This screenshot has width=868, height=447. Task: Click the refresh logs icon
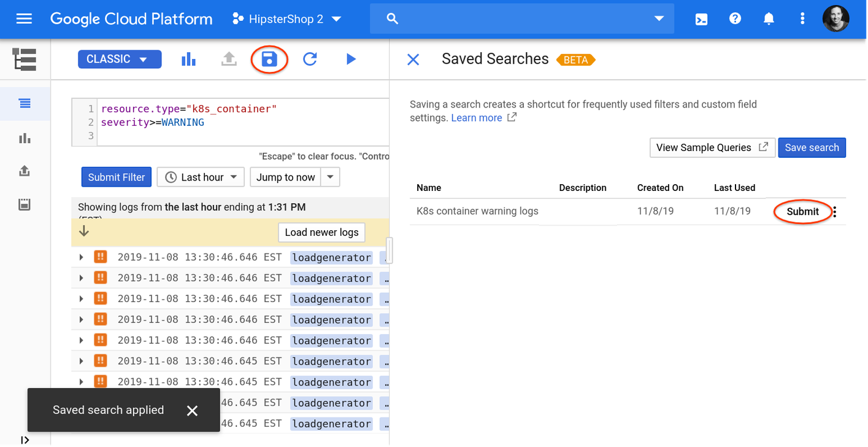click(310, 59)
